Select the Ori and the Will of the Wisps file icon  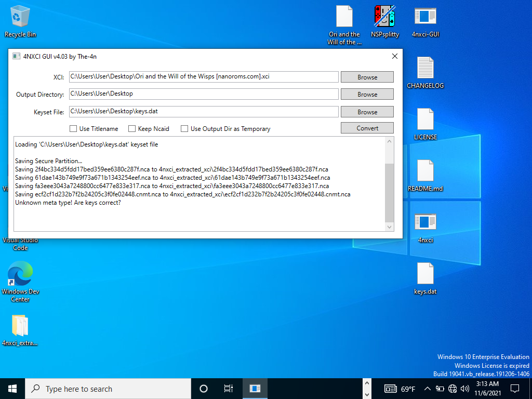[x=344, y=25]
